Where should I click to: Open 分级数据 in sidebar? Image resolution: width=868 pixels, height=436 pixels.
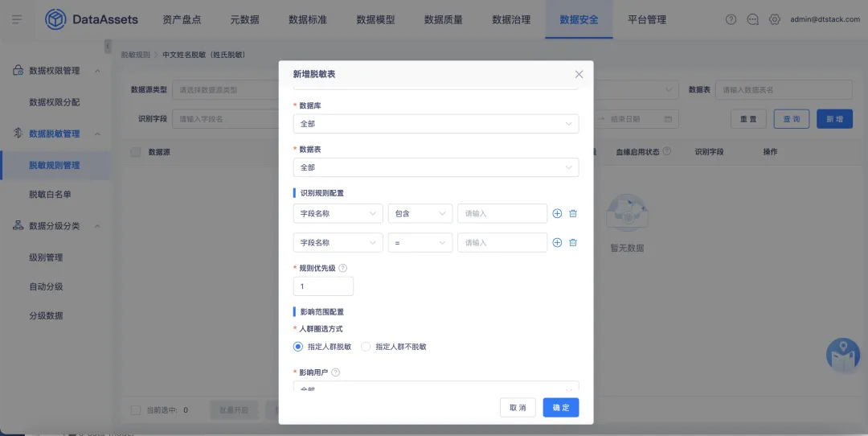(x=46, y=316)
